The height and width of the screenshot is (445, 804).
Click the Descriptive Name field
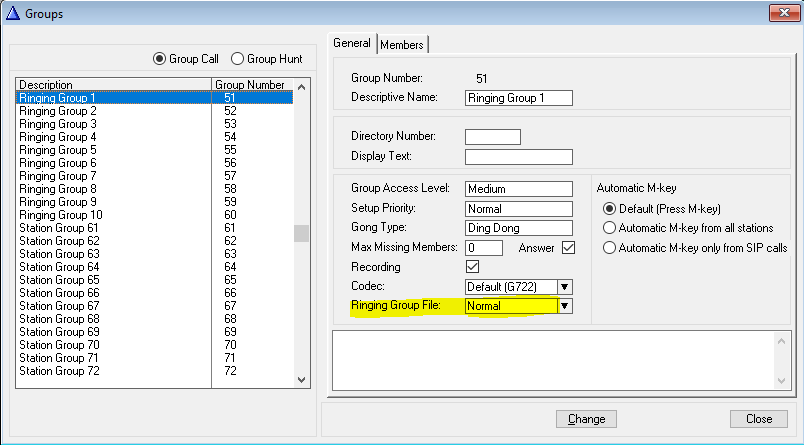click(x=519, y=98)
